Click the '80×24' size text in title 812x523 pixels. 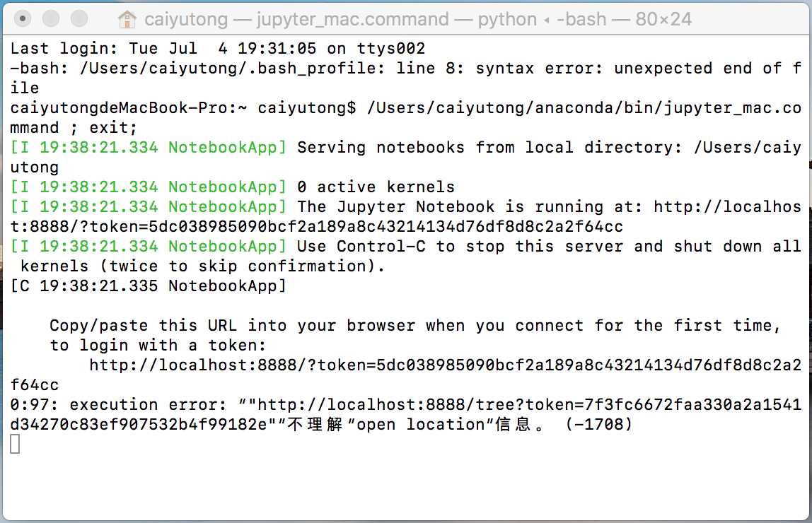(663, 20)
